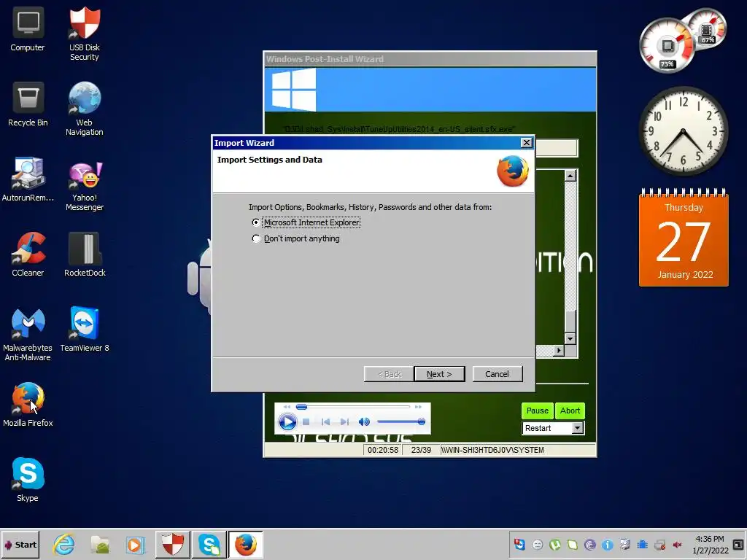The image size is (747, 560).
Task: Abort the Post-Install Wizard installation
Action: [570, 411]
